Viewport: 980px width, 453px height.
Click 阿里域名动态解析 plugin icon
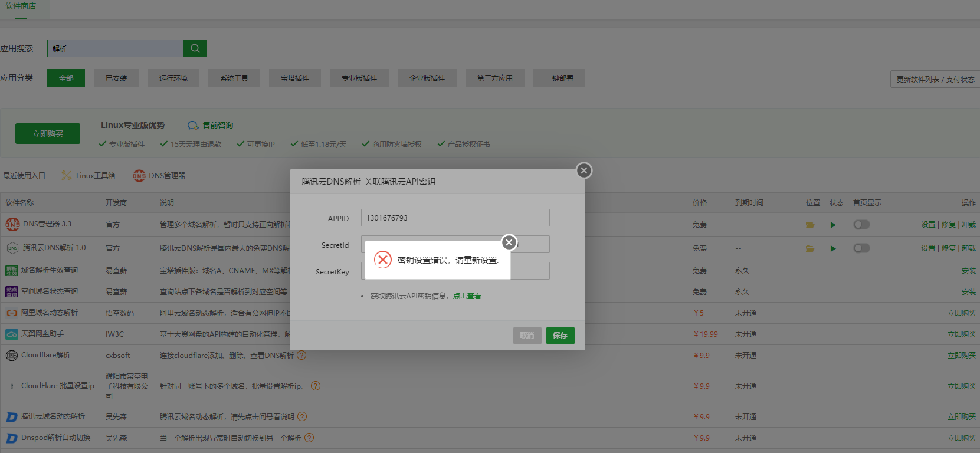12,313
